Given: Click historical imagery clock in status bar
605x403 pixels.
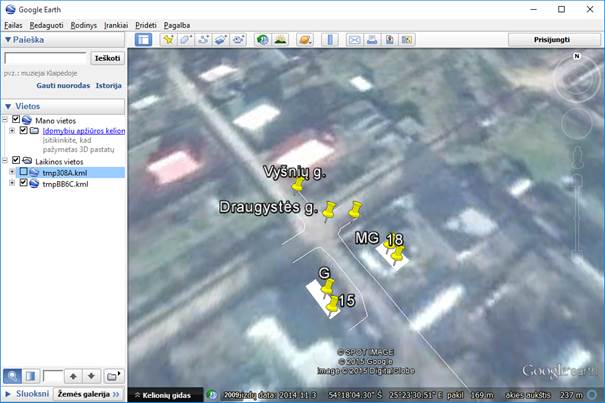Looking at the screenshot, I should (x=211, y=395).
